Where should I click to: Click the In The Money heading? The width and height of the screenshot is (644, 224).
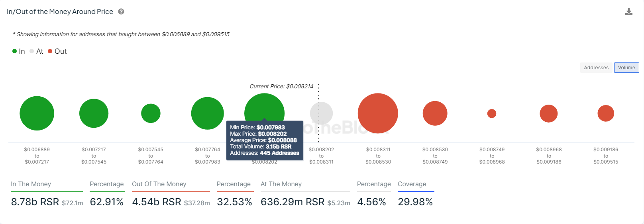tap(31, 184)
